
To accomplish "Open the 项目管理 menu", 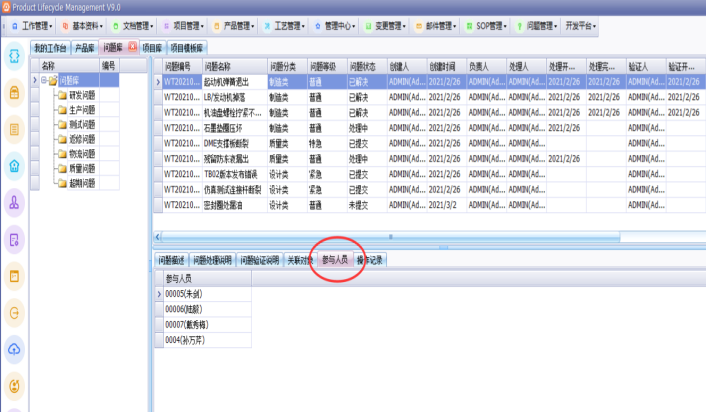I will (x=183, y=26).
